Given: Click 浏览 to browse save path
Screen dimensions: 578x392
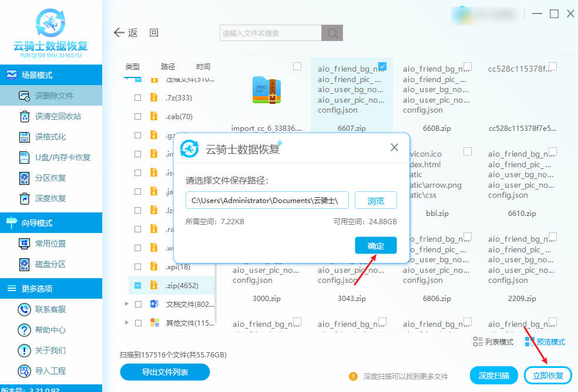Looking at the screenshot, I should (x=375, y=201).
